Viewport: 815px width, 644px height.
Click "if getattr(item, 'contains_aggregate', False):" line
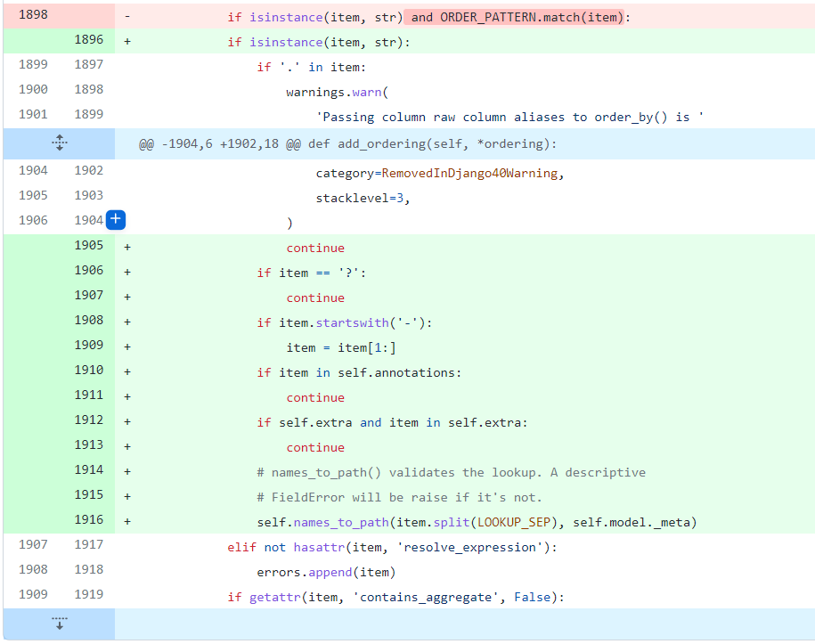pyautogui.click(x=396, y=597)
